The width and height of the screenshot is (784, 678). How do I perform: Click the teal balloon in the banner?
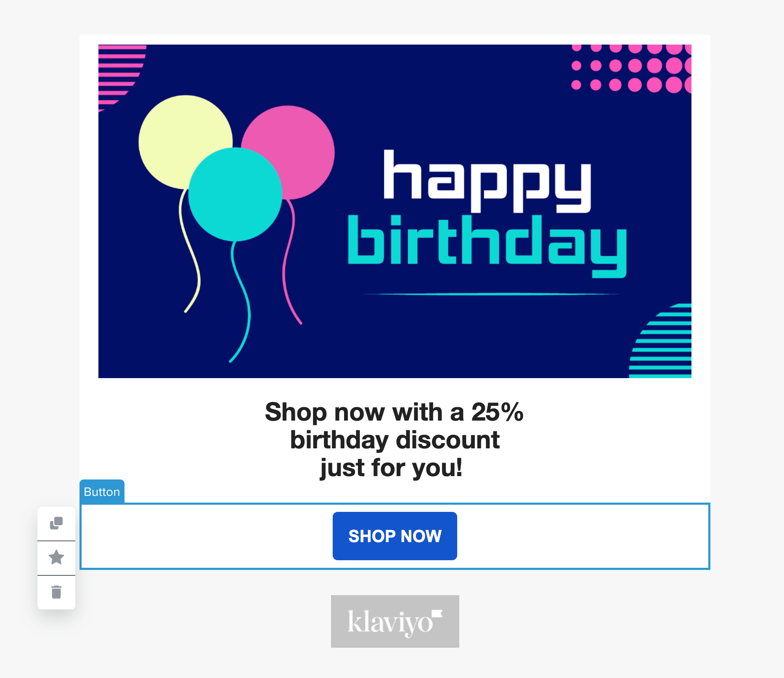[x=235, y=194]
